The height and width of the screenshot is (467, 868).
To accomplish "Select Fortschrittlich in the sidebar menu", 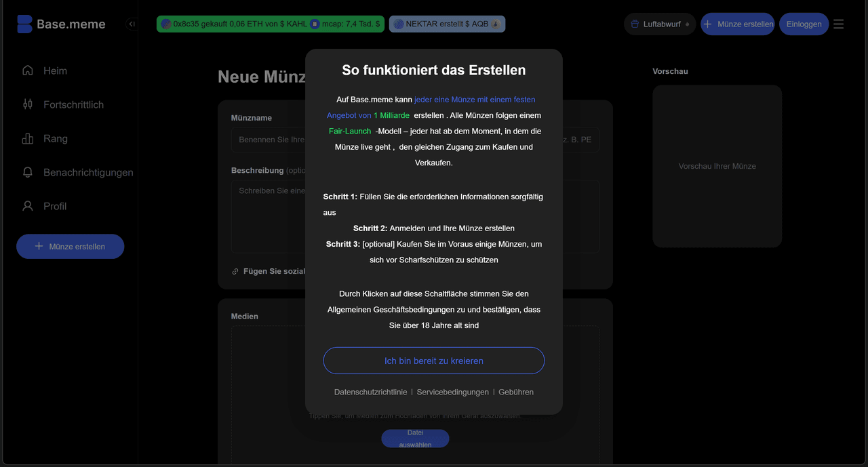I will pyautogui.click(x=73, y=104).
